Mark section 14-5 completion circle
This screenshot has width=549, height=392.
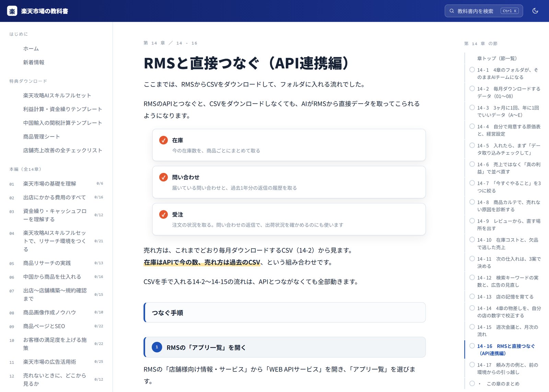(472, 145)
